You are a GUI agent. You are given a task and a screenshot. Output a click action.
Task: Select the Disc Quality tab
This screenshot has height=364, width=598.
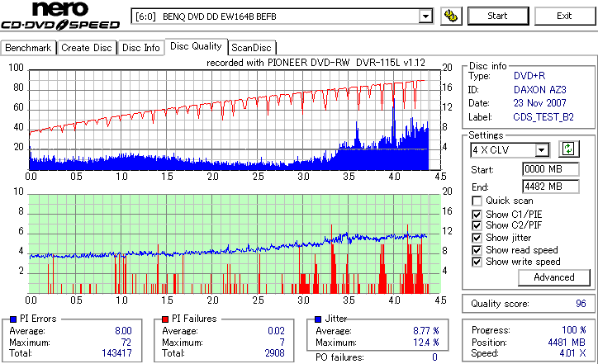pyautogui.click(x=196, y=46)
